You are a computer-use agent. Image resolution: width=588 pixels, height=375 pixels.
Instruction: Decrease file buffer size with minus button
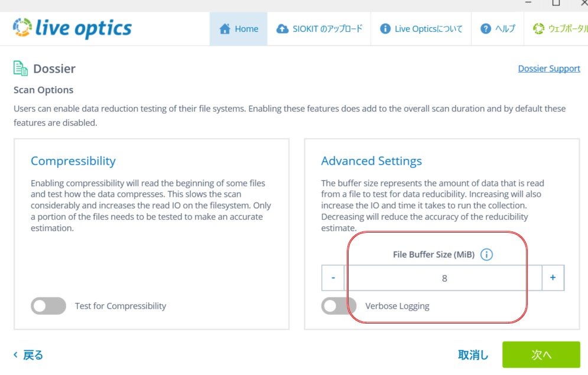click(333, 278)
